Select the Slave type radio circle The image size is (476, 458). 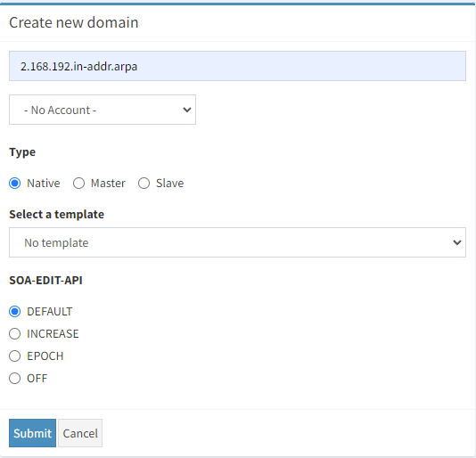point(144,184)
